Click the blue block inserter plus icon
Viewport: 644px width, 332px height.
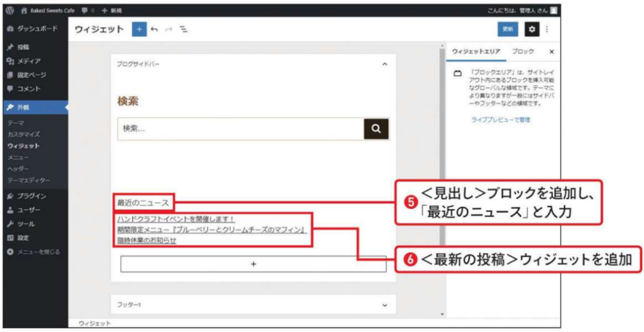click(138, 30)
